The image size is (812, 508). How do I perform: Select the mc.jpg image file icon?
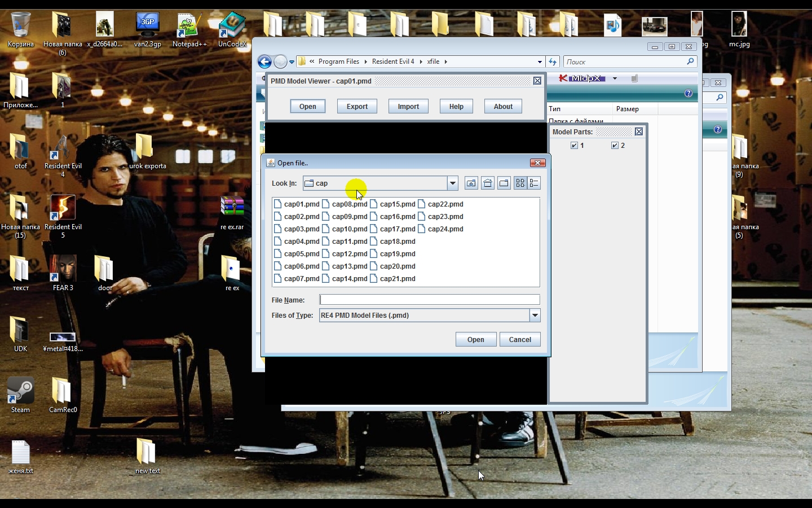[739, 29]
